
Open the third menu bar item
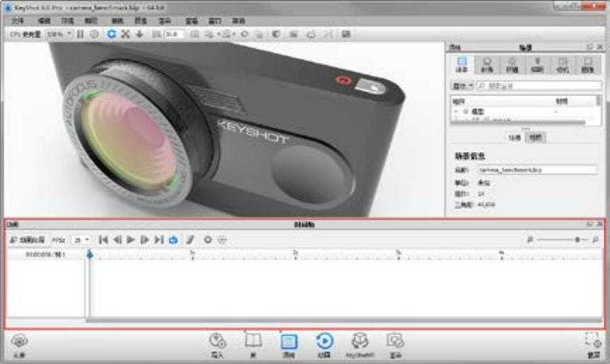pos(68,21)
